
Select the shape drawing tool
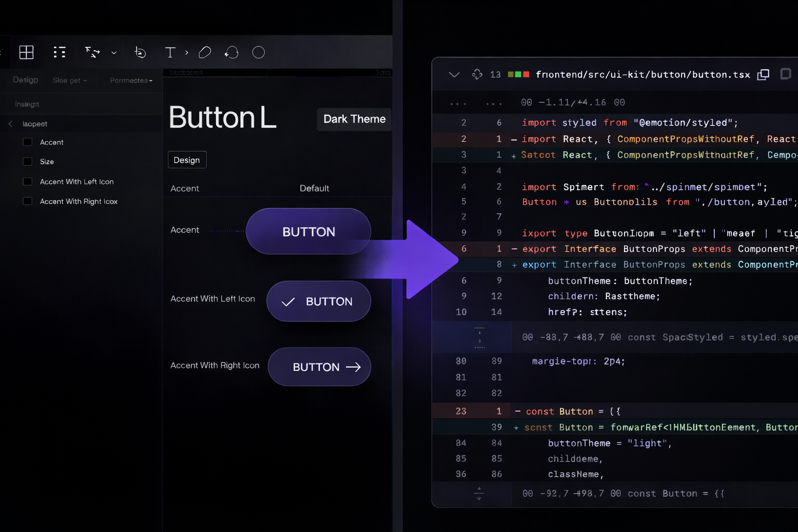click(204, 52)
